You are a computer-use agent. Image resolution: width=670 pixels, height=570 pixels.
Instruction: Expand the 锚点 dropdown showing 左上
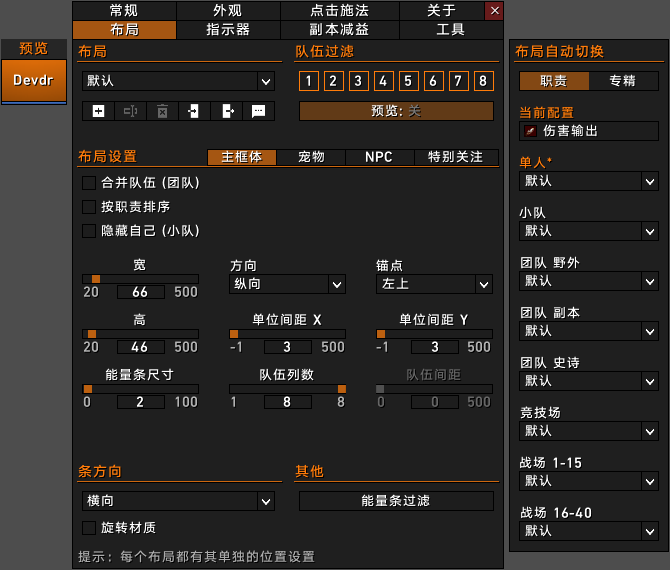[x=434, y=285]
